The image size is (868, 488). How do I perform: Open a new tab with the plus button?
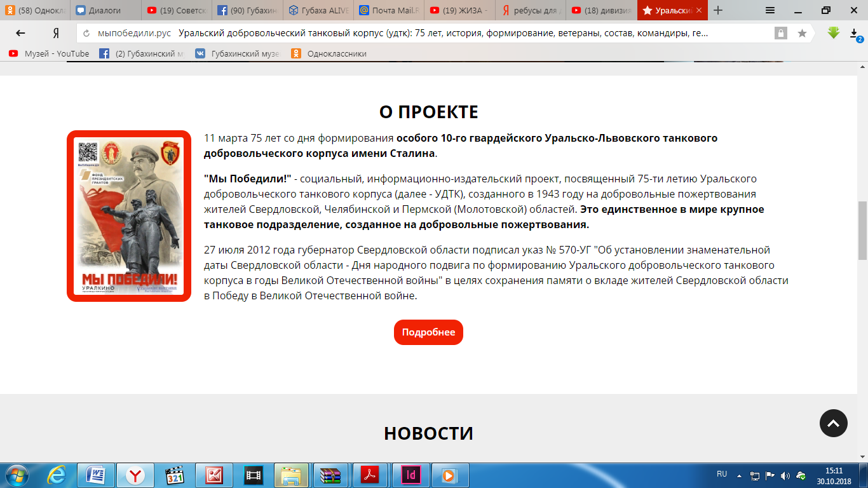[x=718, y=10]
